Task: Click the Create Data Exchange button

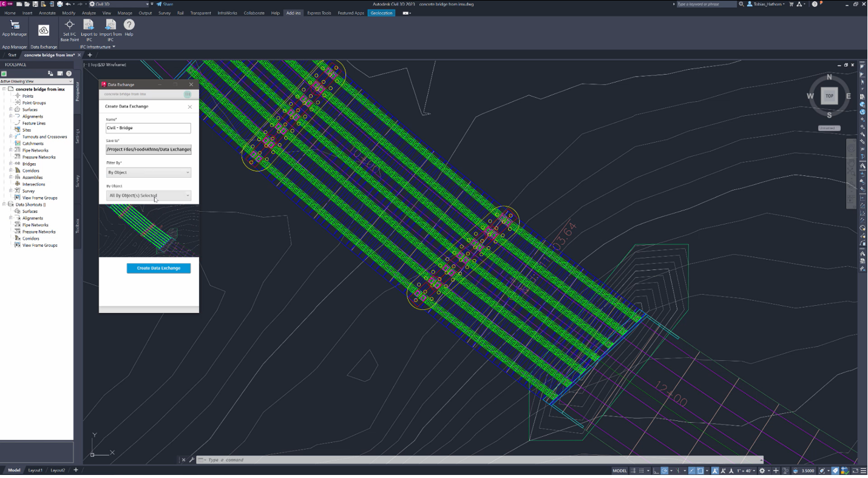Action: click(158, 268)
